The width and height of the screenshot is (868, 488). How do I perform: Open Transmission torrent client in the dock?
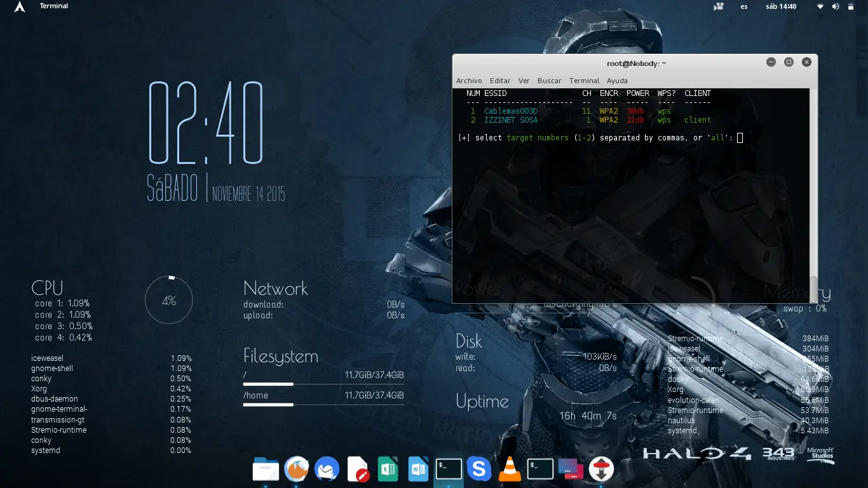[601, 470]
